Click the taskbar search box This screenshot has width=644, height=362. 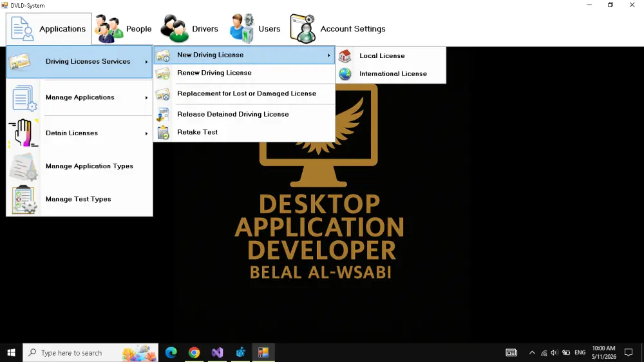90,352
